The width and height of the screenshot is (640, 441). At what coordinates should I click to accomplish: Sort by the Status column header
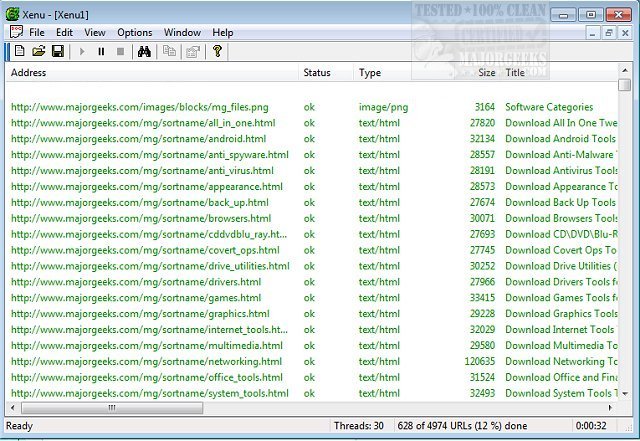326,73
